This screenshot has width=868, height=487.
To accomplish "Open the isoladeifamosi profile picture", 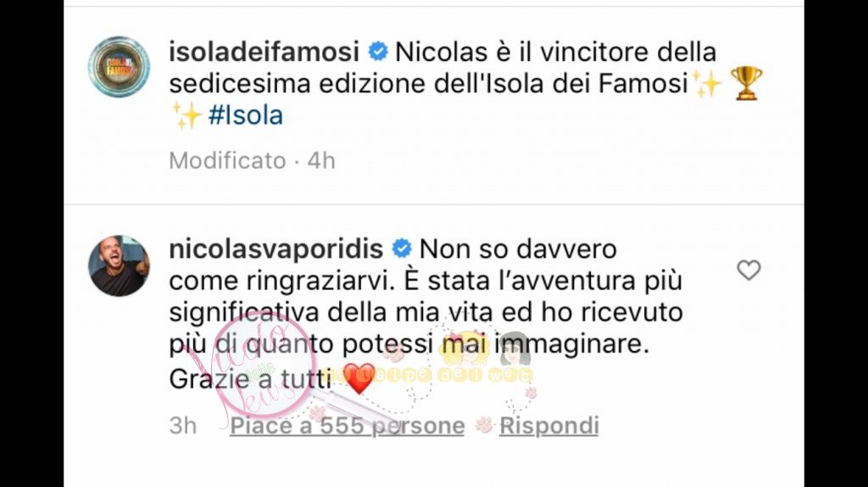I will (119, 67).
